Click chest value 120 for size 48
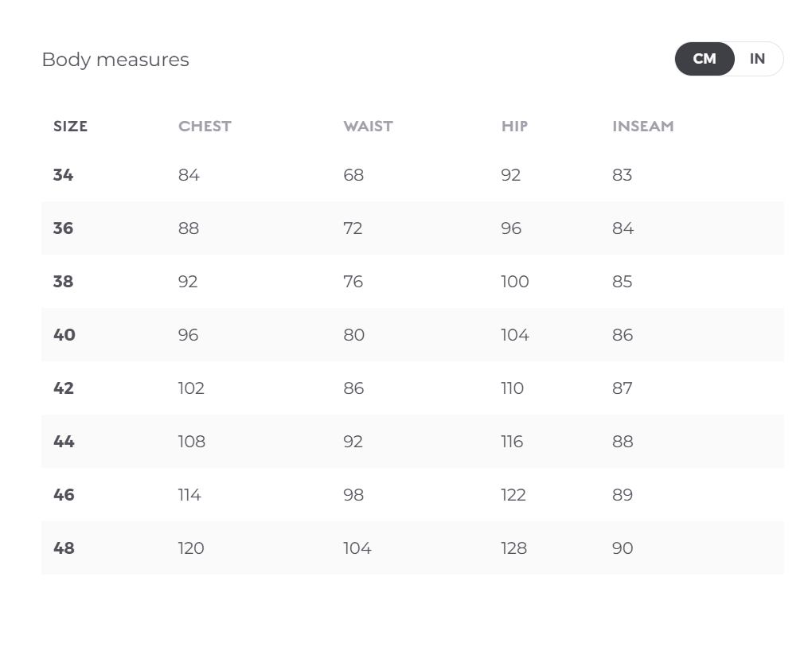812x647 pixels. tap(191, 548)
